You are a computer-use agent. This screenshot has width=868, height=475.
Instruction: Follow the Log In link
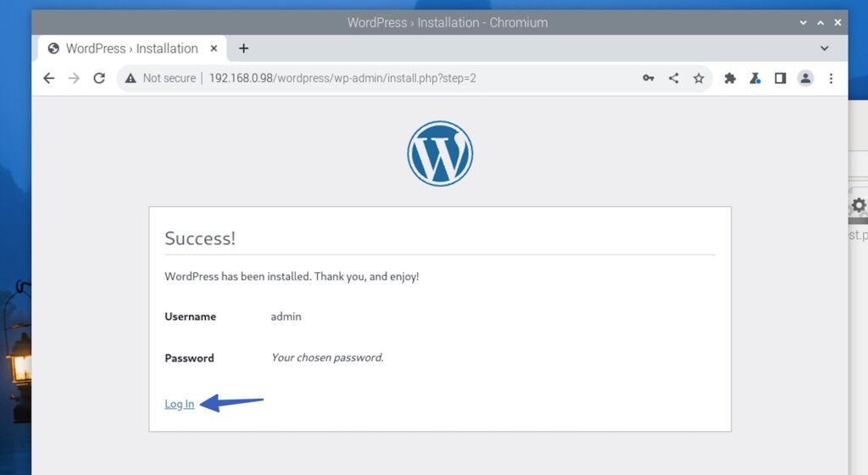pyautogui.click(x=180, y=404)
